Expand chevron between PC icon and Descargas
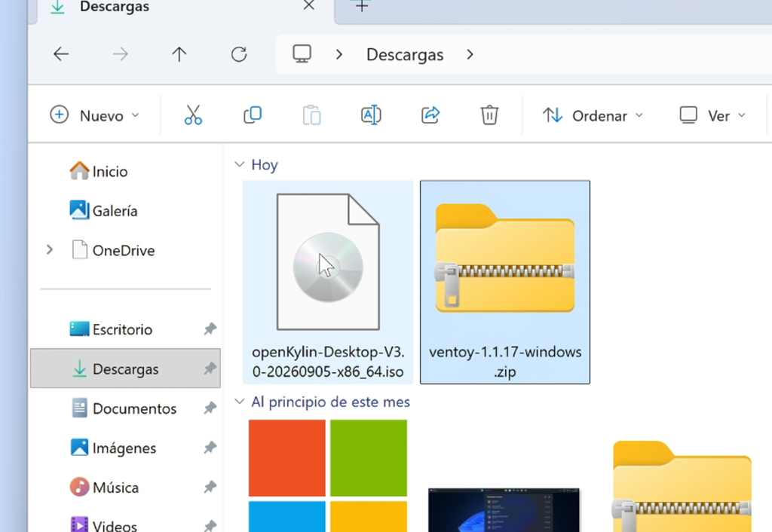 pyautogui.click(x=339, y=54)
